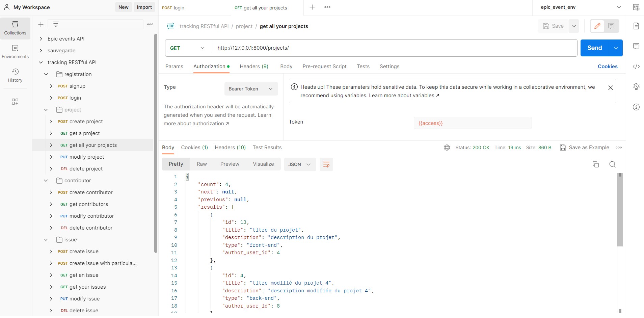Open the Tests tab

(x=363, y=67)
